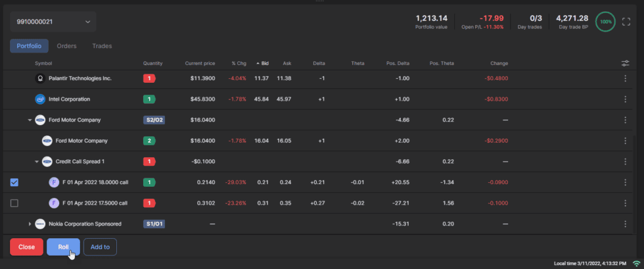Image resolution: width=644 pixels, height=269 pixels.
Task: Click the red Close button
Action: [x=27, y=247]
